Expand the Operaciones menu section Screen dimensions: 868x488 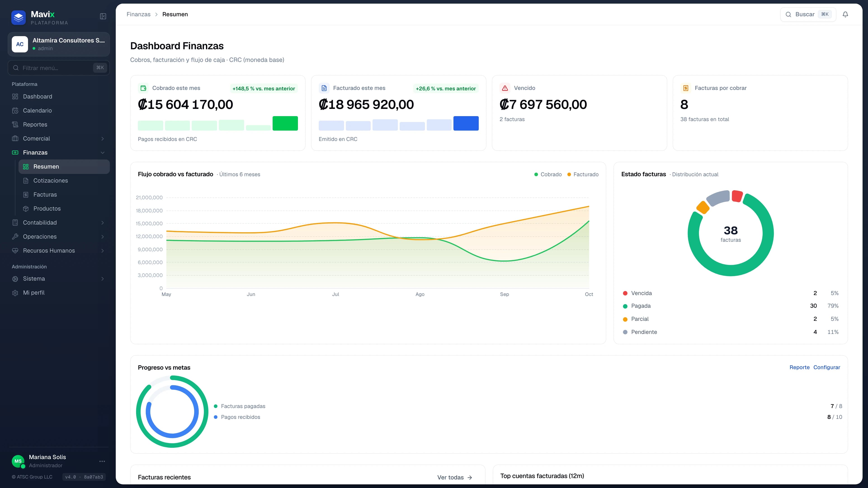tap(59, 237)
